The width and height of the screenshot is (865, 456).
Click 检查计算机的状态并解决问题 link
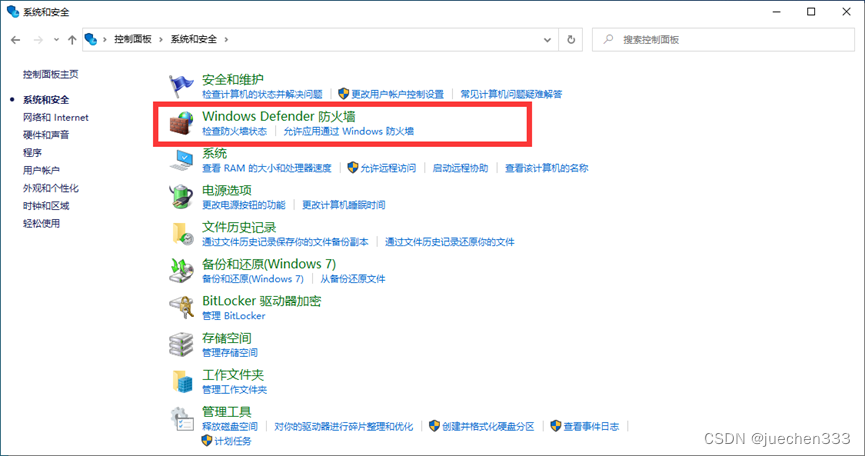tap(262, 94)
